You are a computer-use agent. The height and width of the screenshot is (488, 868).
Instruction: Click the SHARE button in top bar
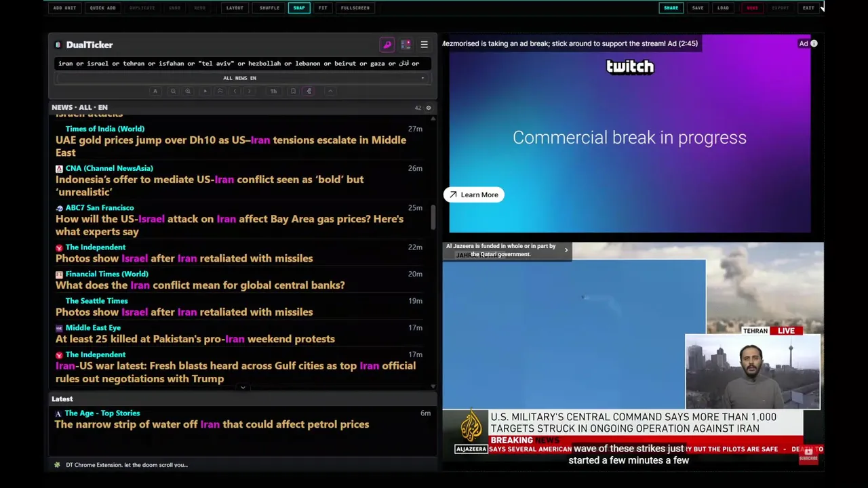pos(671,8)
